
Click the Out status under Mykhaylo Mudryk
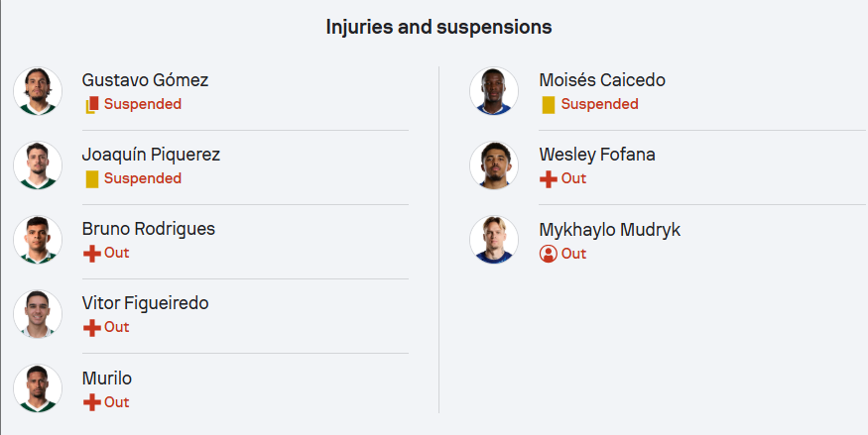[x=573, y=254]
